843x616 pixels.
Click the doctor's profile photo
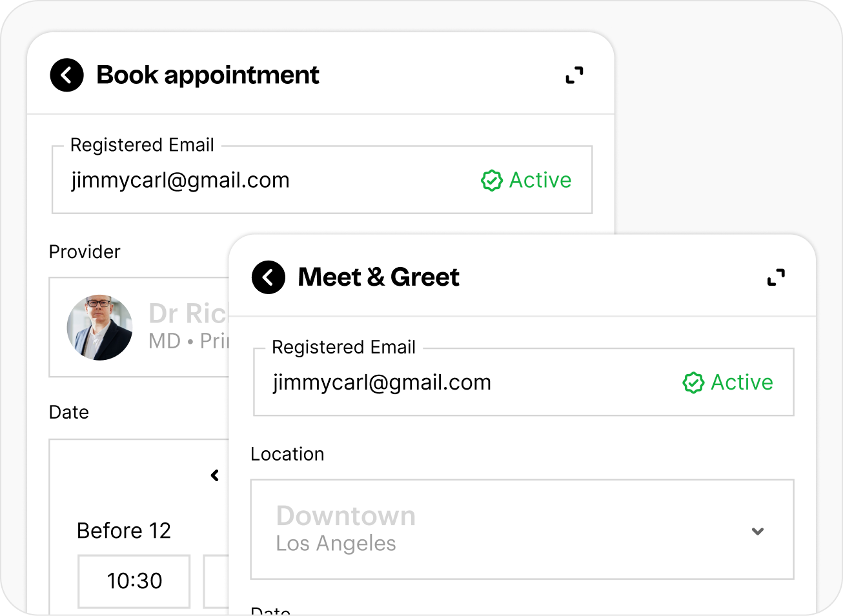tap(100, 328)
